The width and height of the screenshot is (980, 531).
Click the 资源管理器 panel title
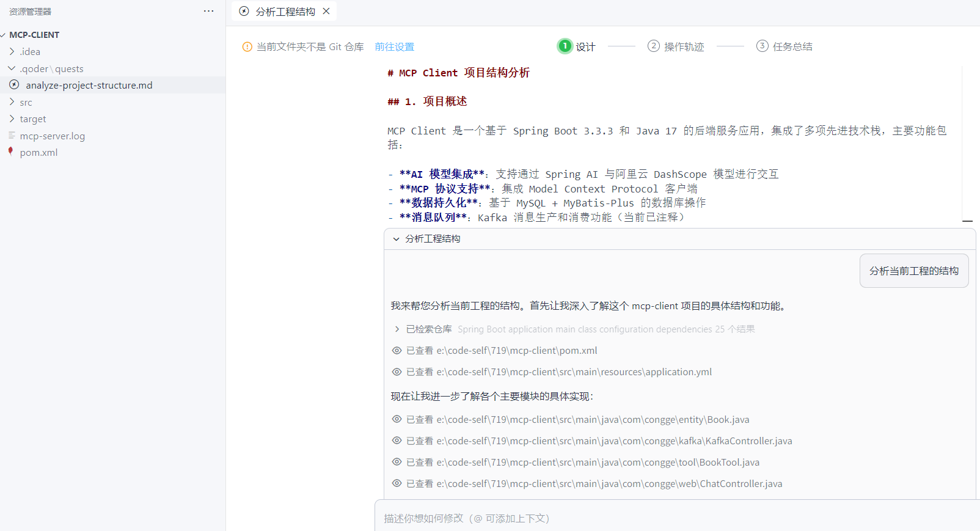click(30, 12)
